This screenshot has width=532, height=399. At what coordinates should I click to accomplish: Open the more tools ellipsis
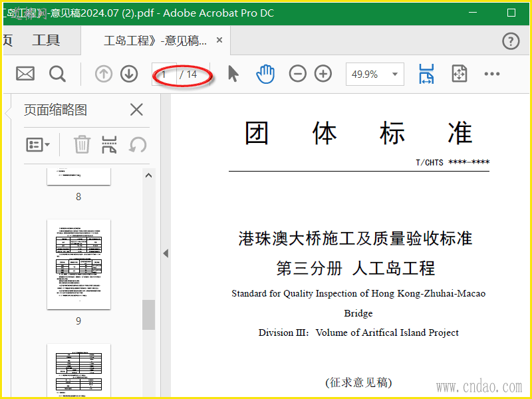(x=492, y=74)
